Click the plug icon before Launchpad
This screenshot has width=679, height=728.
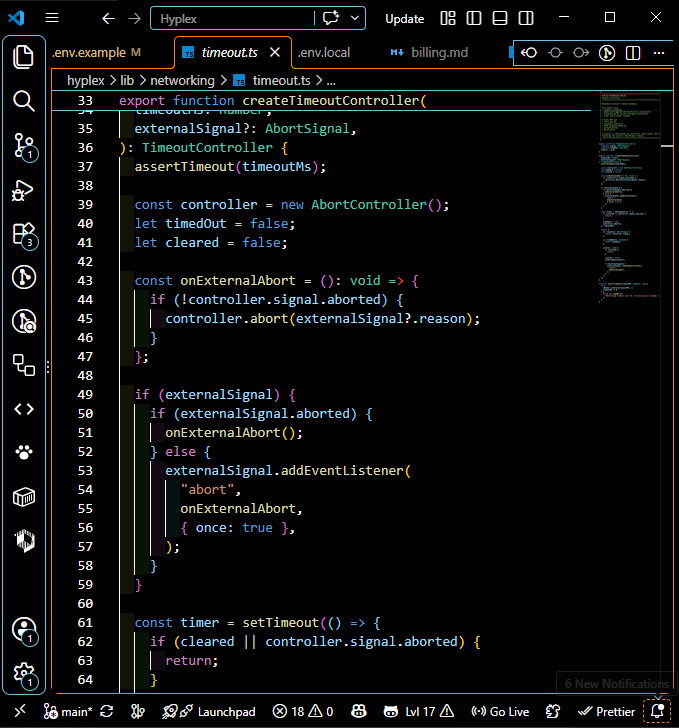187,711
